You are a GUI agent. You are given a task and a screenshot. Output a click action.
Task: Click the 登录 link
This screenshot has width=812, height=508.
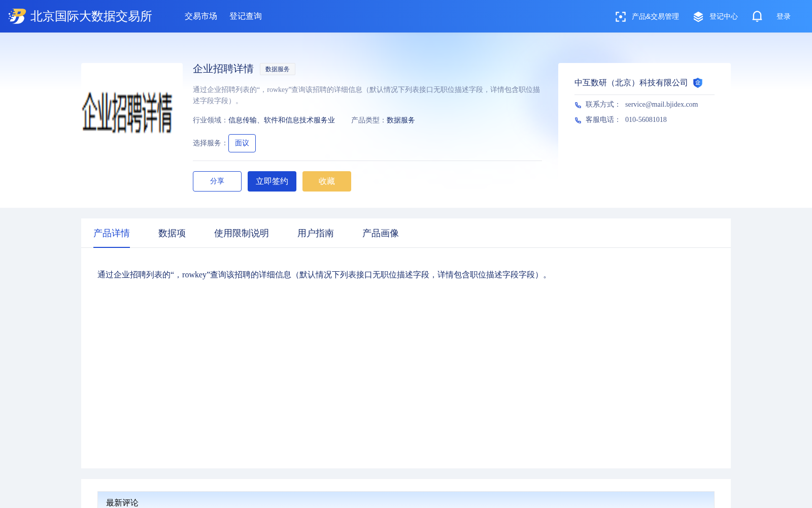point(784,17)
